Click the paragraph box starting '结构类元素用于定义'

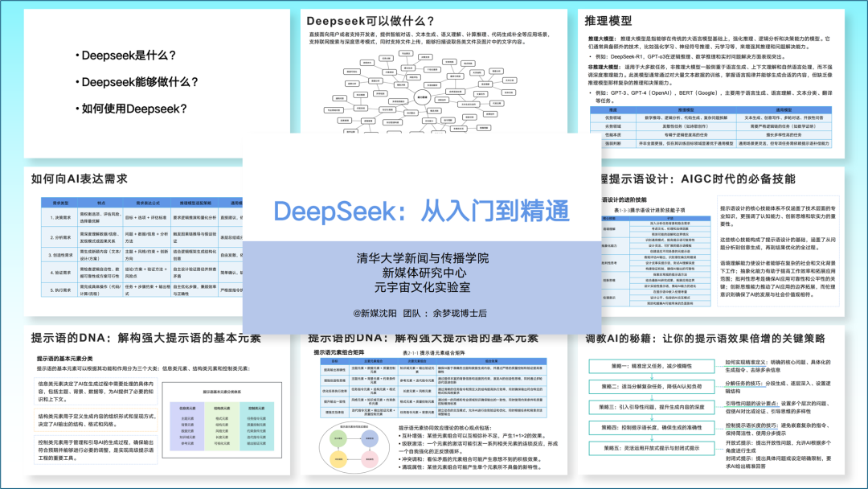click(95, 421)
